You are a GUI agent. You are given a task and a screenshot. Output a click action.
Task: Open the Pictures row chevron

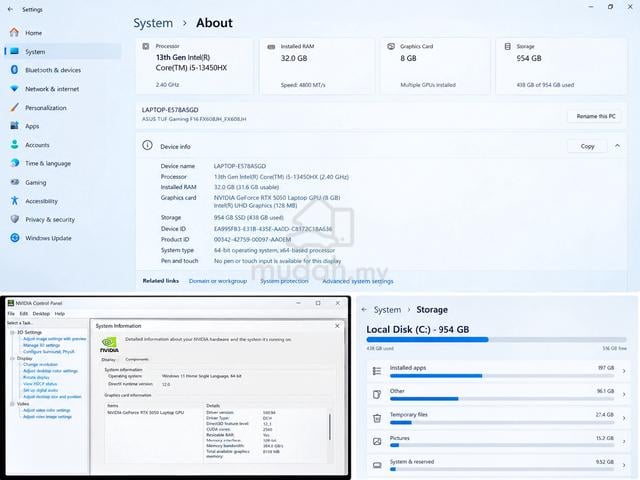coord(624,442)
